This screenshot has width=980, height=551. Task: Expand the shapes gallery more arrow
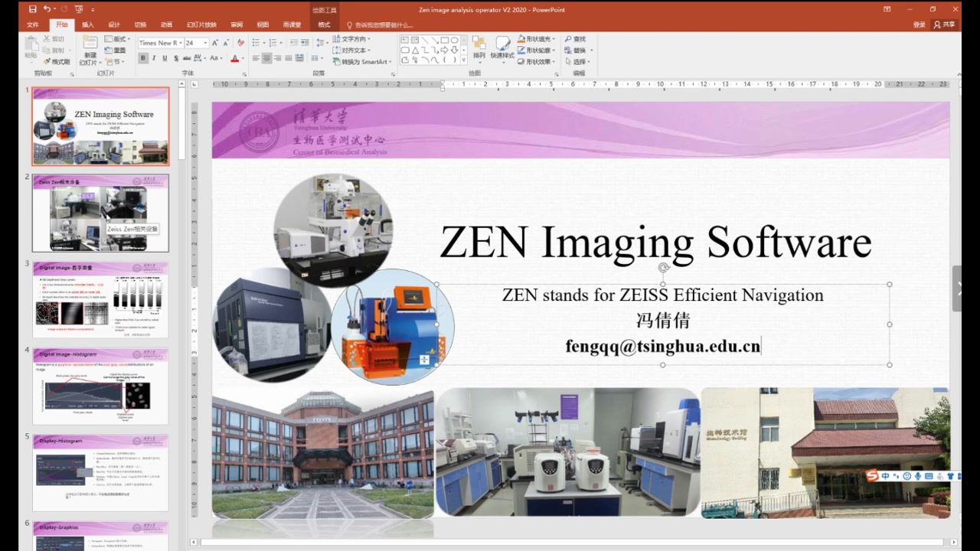(464, 60)
